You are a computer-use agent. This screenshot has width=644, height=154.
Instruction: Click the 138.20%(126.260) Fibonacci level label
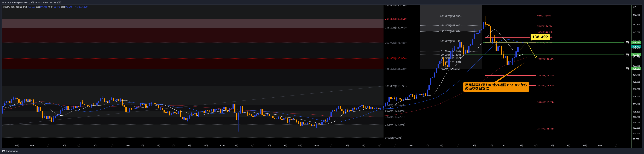396,69
